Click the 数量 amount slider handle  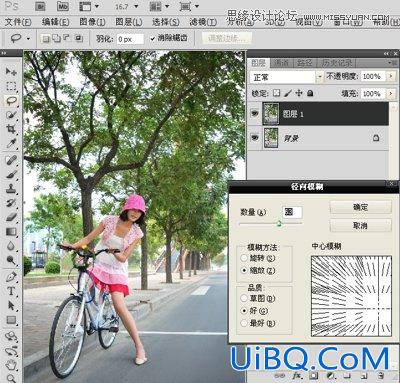279,224
